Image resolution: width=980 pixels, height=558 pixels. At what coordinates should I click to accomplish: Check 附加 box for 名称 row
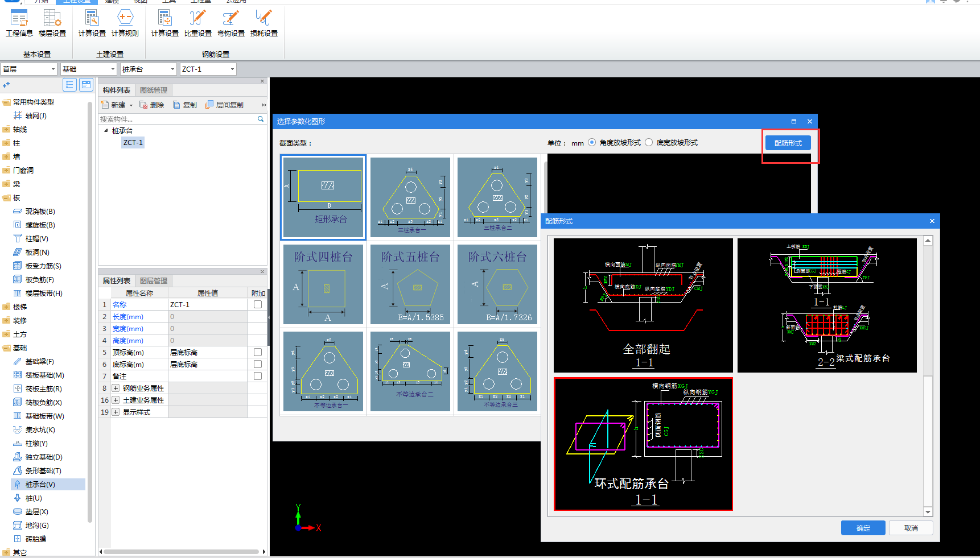(258, 304)
